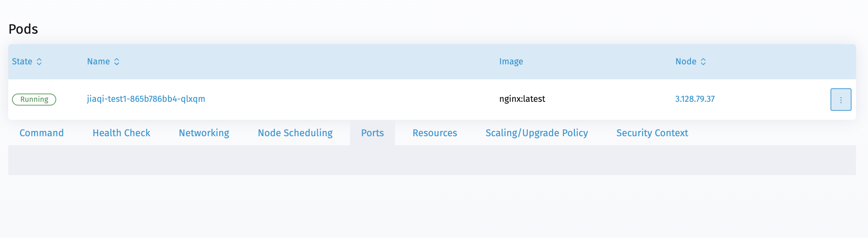The width and height of the screenshot is (868, 238).
Task: Open the Health Check tab
Action: point(121,132)
